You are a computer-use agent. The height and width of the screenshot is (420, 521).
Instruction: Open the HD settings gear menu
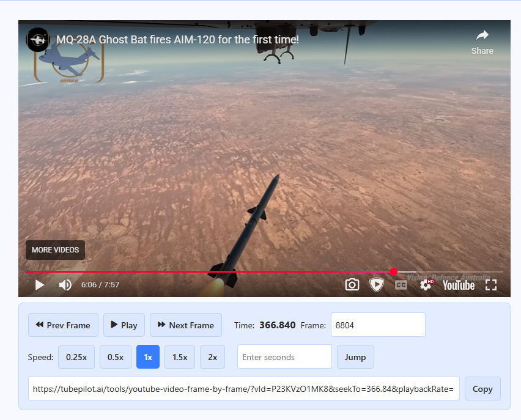[x=426, y=285]
